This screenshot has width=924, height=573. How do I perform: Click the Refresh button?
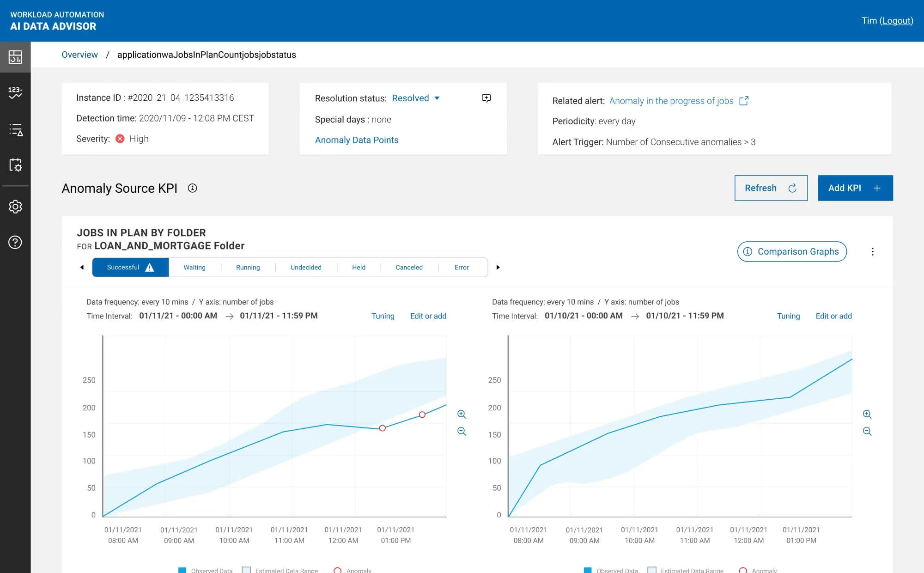pyautogui.click(x=771, y=188)
